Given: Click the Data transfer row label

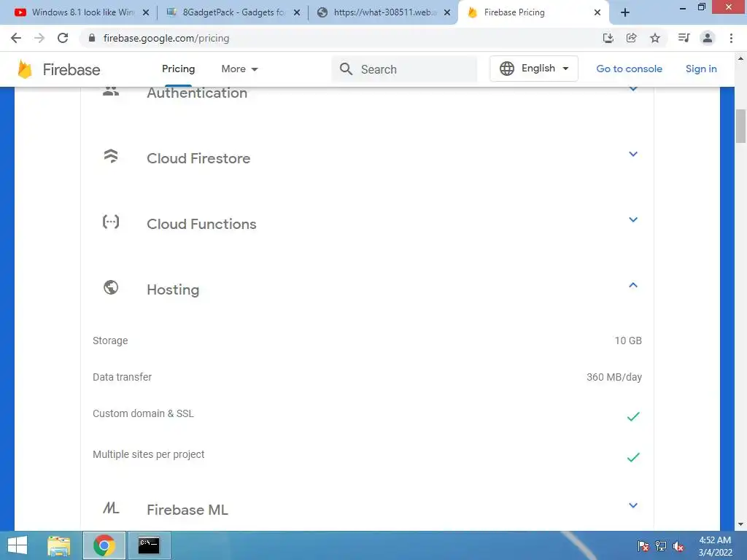Looking at the screenshot, I should tap(122, 377).
